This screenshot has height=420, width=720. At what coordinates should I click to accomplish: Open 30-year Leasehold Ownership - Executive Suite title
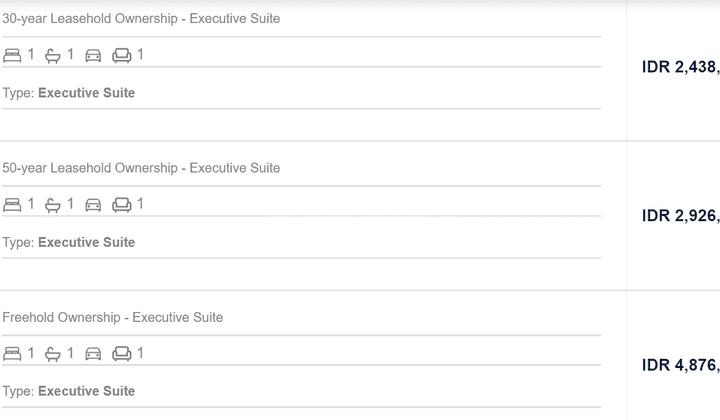(141, 19)
